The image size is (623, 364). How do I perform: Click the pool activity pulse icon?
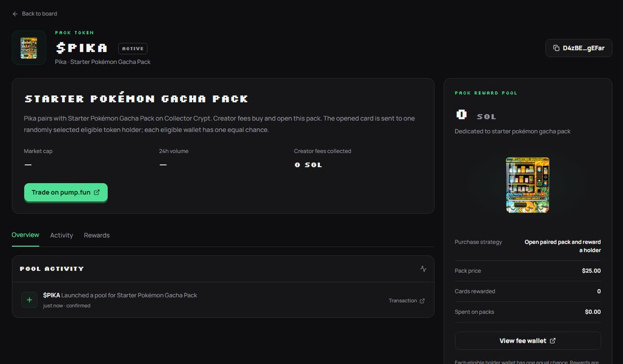[423, 268]
